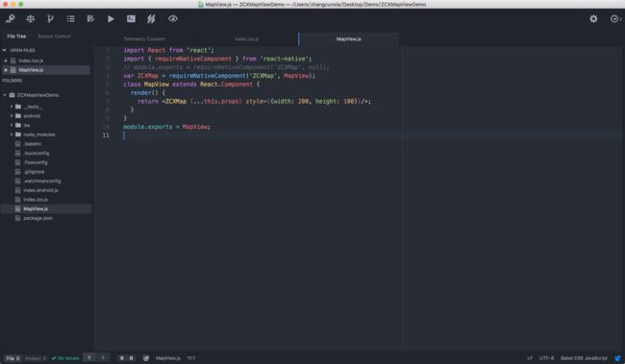Image resolution: width=625 pixels, height=364 pixels.
Task: Open .babelrc file in tree
Action: click(32, 144)
